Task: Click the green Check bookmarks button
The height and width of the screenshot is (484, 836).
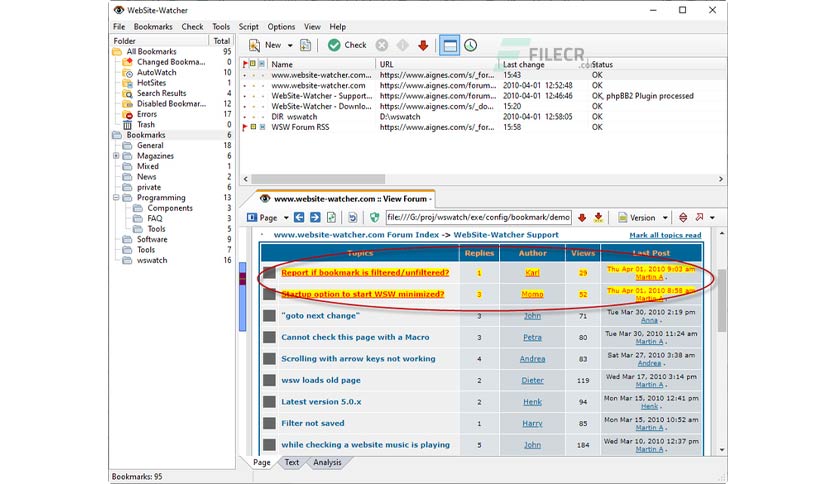Action: pyautogui.click(x=347, y=45)
